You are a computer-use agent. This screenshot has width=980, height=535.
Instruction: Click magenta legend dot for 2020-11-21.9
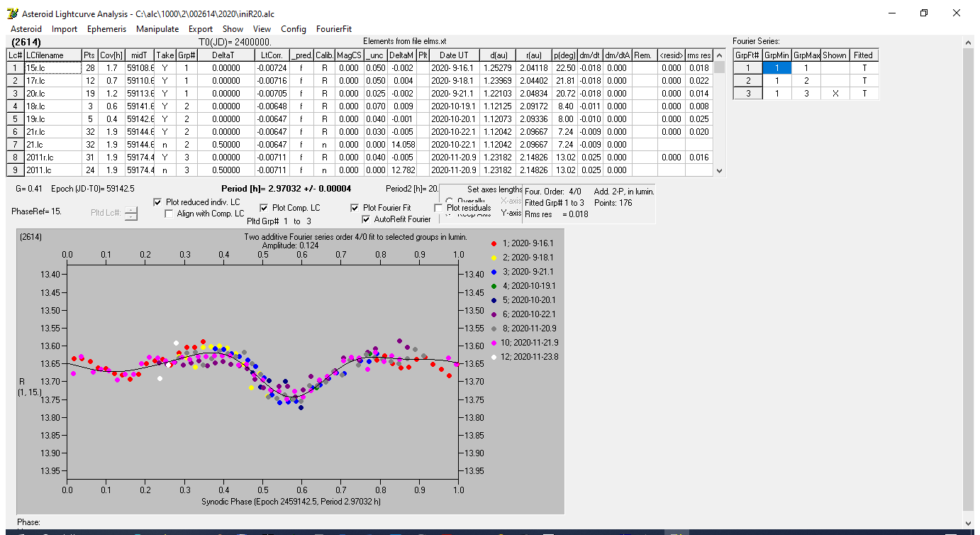coord(494,343)
